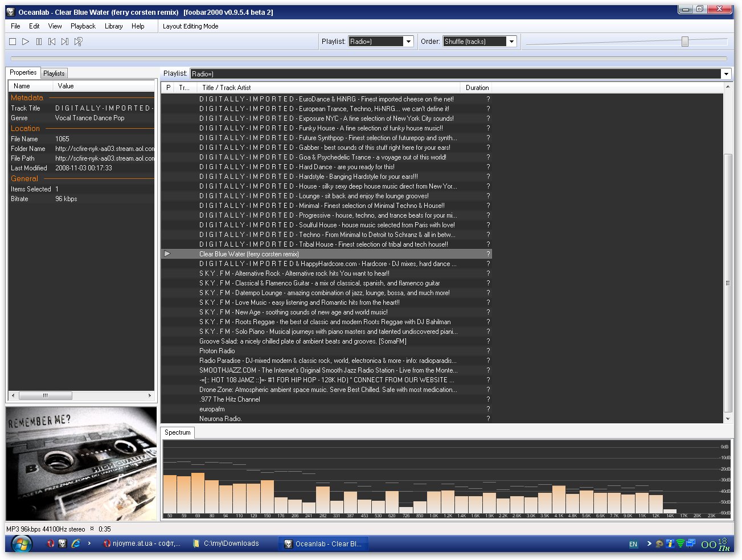Select the Lounge station row

pyautogui.click(x=326, y=196)
